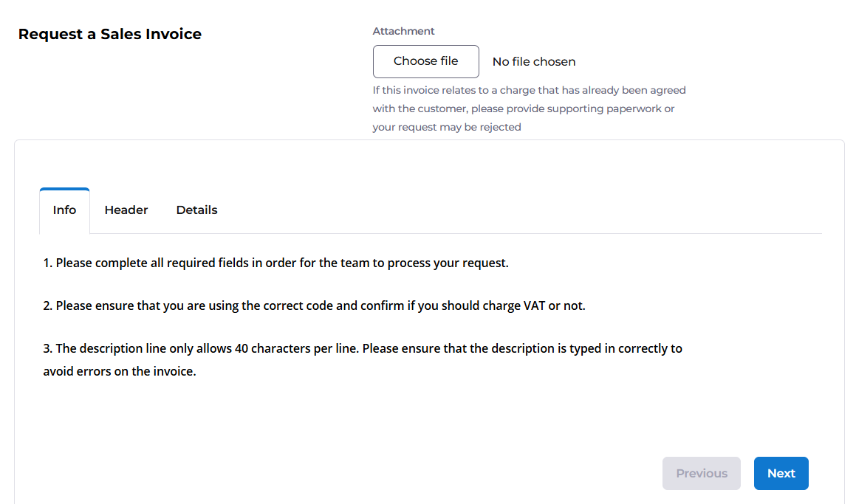Click the Choose file button

pos(426,62)
